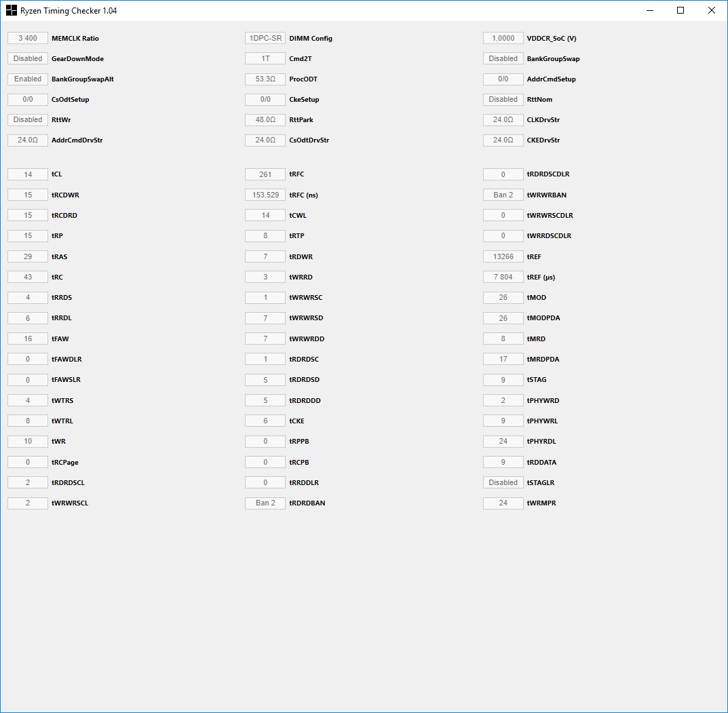
Task: Select the CLKDrvStr value field
Action: (503, 120)
